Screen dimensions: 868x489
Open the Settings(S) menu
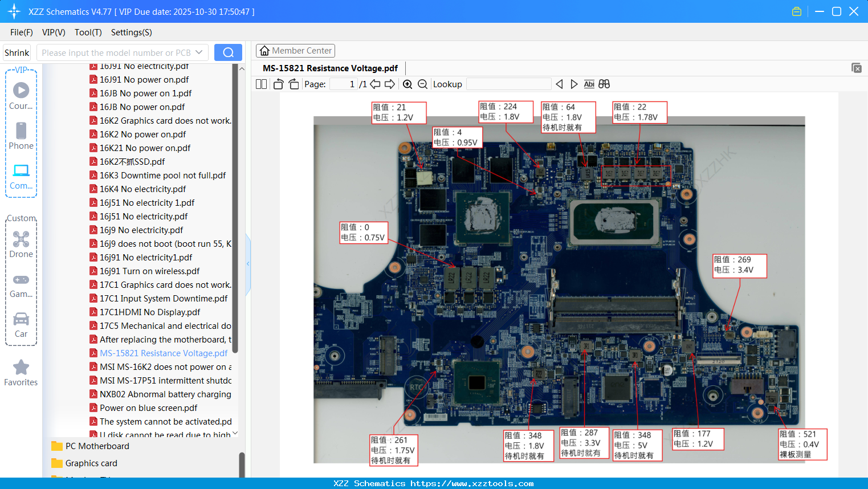click(131, 32)
